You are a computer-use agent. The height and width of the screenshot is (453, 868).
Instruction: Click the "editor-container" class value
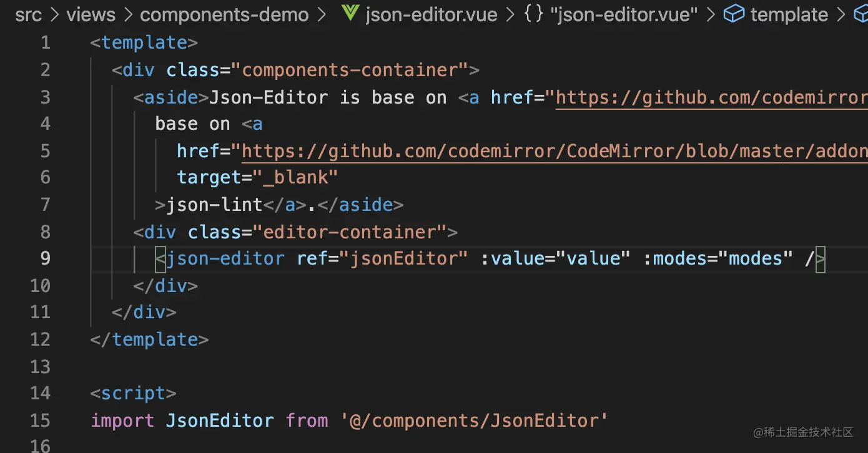tap(350, 232)
